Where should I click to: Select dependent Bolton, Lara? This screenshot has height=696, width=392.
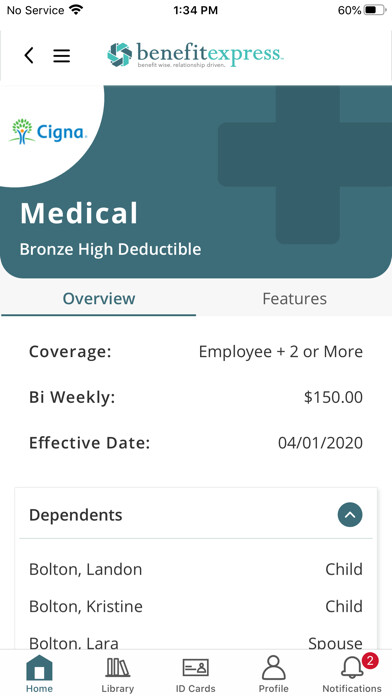click(196, 642)
